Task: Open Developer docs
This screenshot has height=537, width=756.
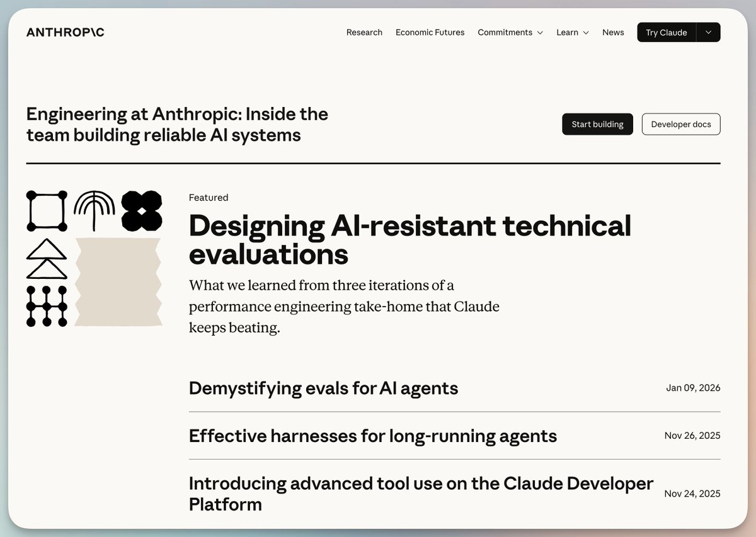Action: tap(681, 124)
